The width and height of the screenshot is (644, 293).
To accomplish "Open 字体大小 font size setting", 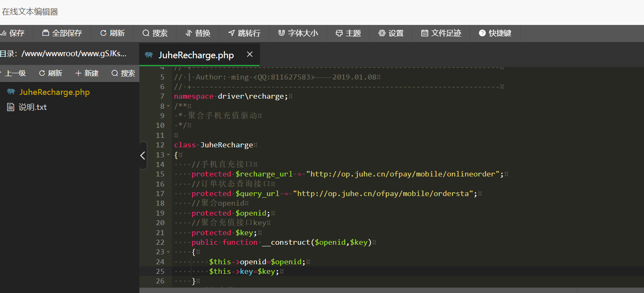I will tap(298, 33).
